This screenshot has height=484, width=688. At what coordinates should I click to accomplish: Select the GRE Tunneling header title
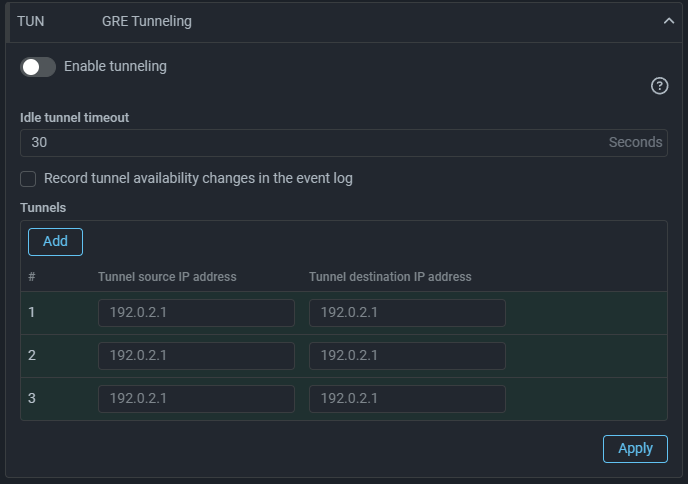(147, 21)
